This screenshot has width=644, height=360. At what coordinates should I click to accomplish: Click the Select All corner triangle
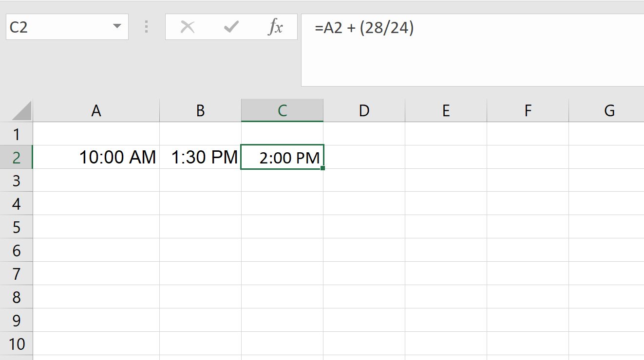click(x=22, y=110)
